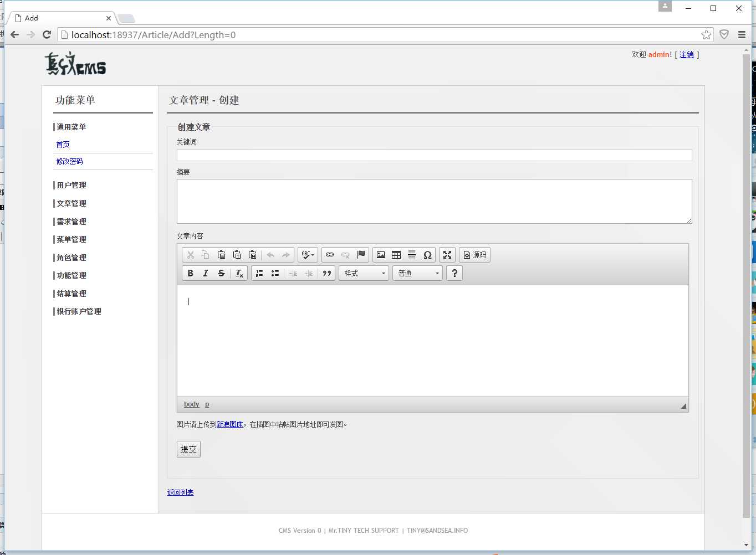Close the Add browser tab

point(109,18)
